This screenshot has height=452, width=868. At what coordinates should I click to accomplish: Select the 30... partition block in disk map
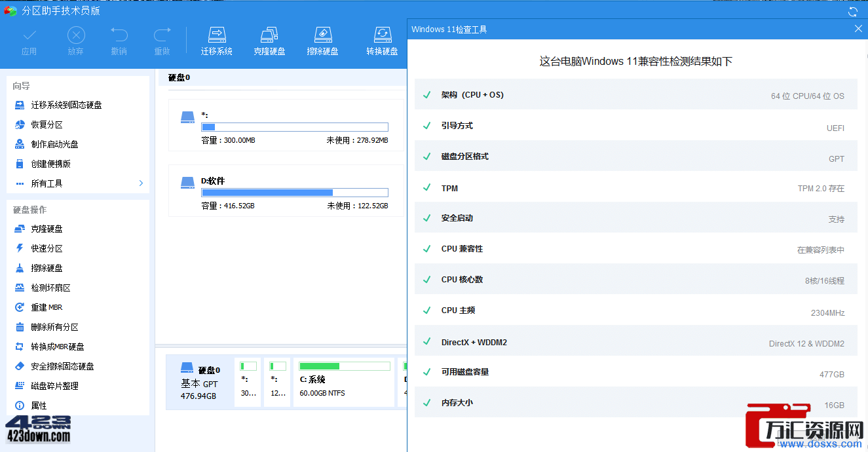click(248, 382)
